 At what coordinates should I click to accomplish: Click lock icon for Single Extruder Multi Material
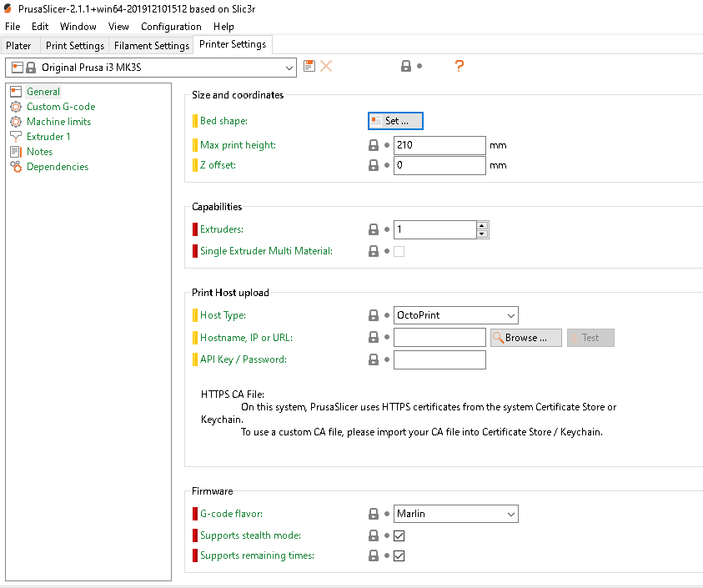[x=374, y=251]
